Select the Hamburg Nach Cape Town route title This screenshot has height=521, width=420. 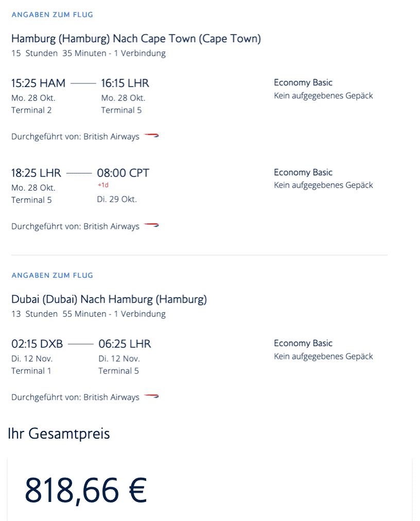pyautogui.click(x=136, y=39)
